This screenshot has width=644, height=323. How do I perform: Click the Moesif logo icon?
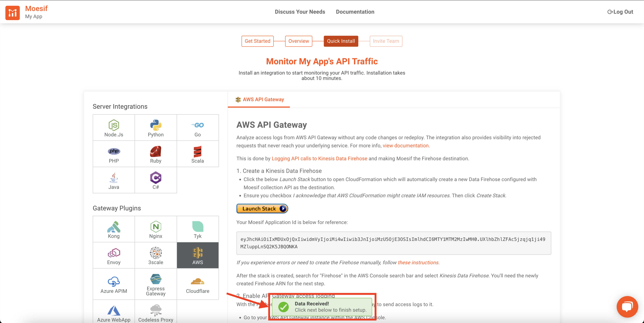(13, 13)
